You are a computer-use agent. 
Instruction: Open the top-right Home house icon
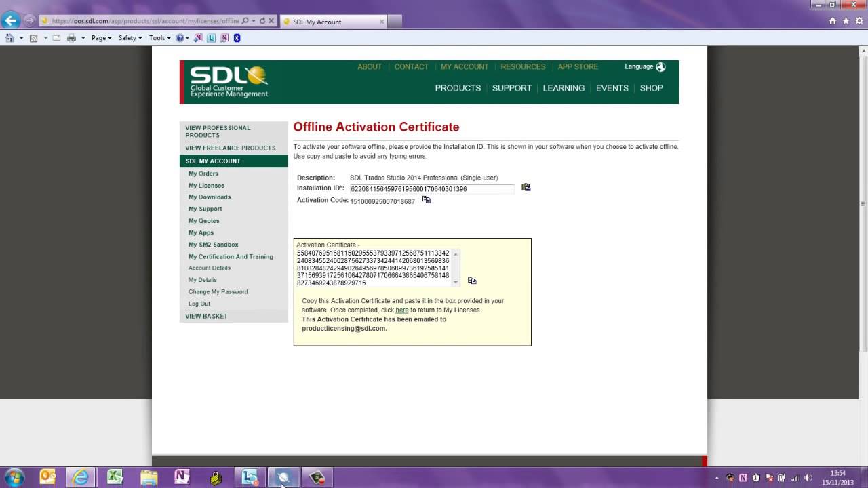point(833,21)
